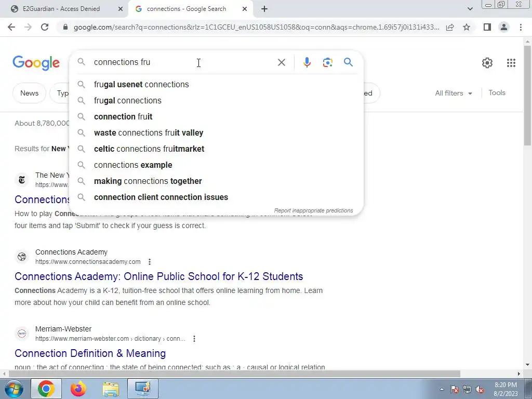
Task: Click in the search field text
Action: [x=183, y=62]
